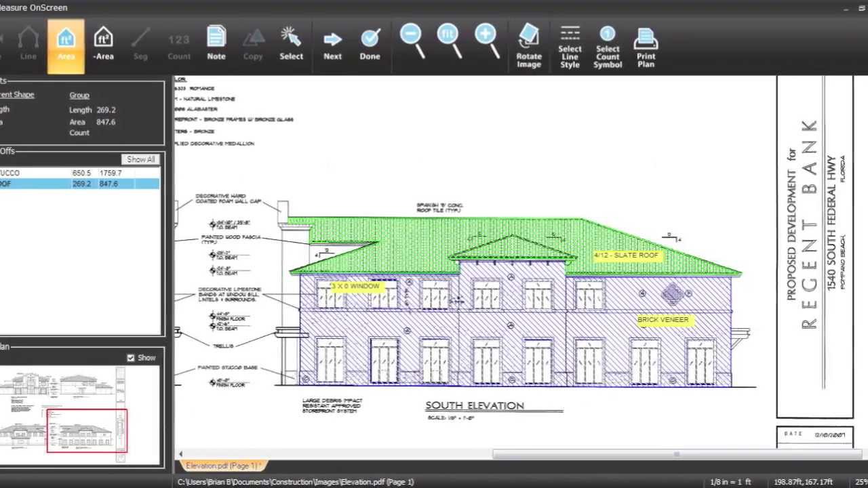This screenshot has width=868, height=488.
Task: Click Print Plan
Action: click(646, 46)
